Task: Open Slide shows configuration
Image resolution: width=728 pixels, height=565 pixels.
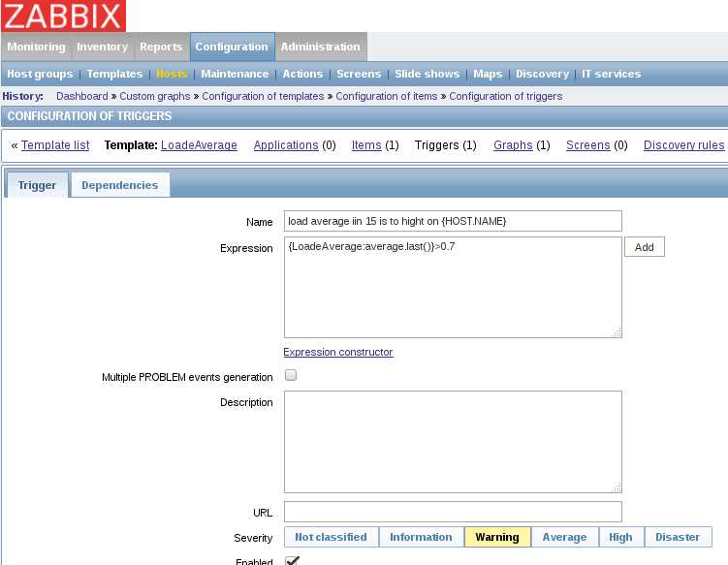Action: [x=427, y=74]
